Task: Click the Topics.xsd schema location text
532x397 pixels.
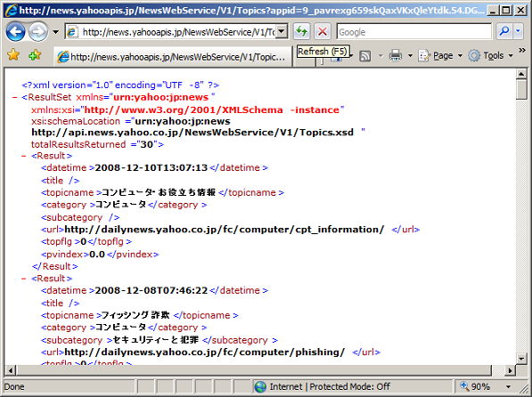Action: pyautogui.click(x=192, y=133)
